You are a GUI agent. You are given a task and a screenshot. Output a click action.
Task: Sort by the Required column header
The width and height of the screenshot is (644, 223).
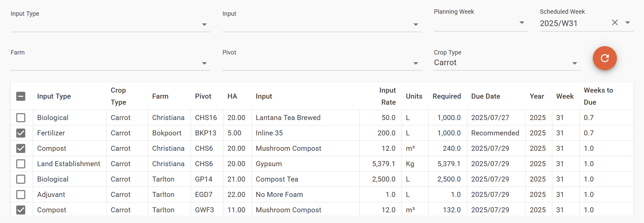447,96
